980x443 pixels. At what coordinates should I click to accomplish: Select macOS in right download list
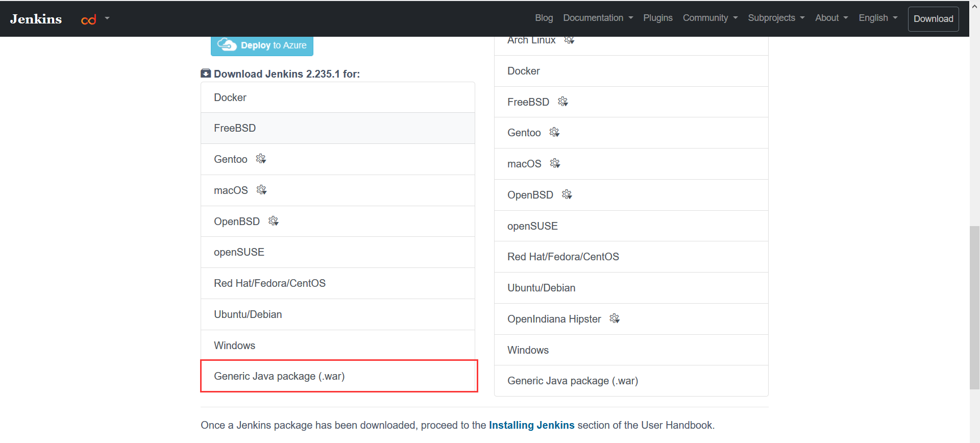point(631,164)
